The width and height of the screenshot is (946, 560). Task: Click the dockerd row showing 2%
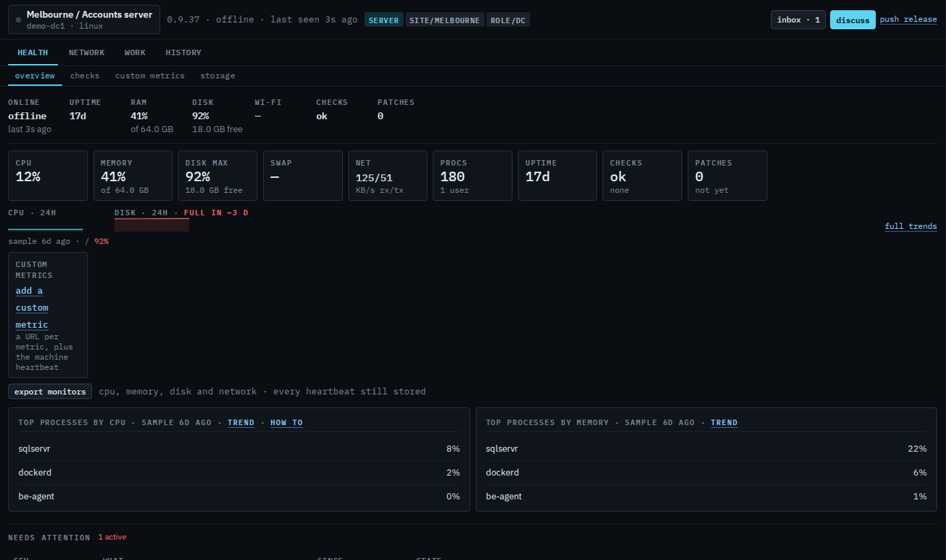239,473
